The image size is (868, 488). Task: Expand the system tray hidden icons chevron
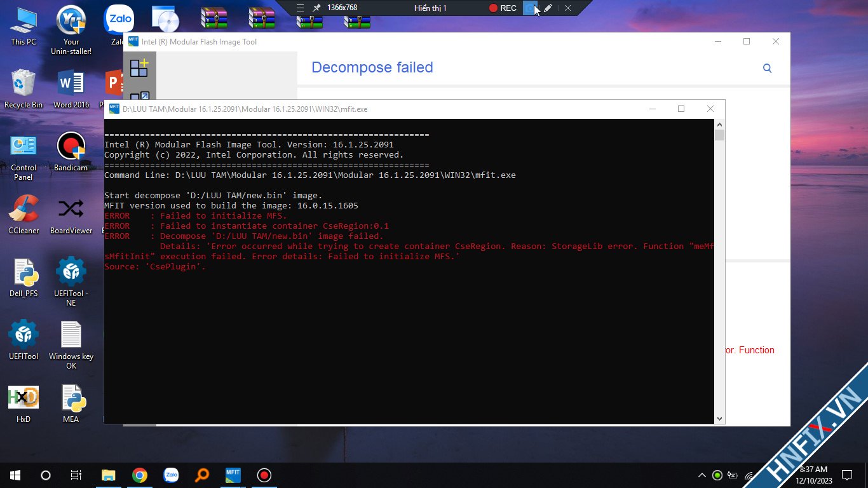[702, 475]
